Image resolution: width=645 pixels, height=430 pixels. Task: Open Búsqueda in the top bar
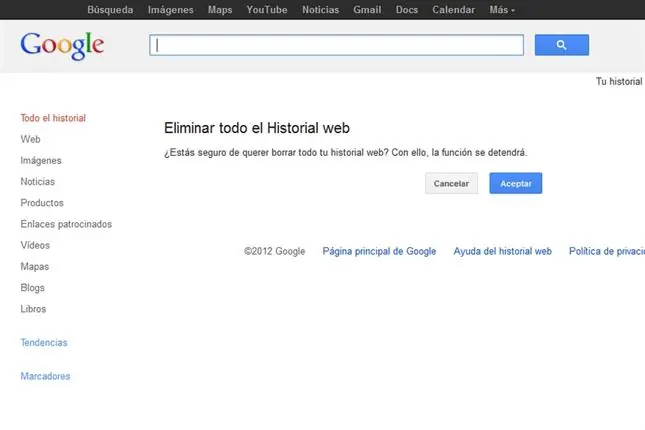(110, 9)
